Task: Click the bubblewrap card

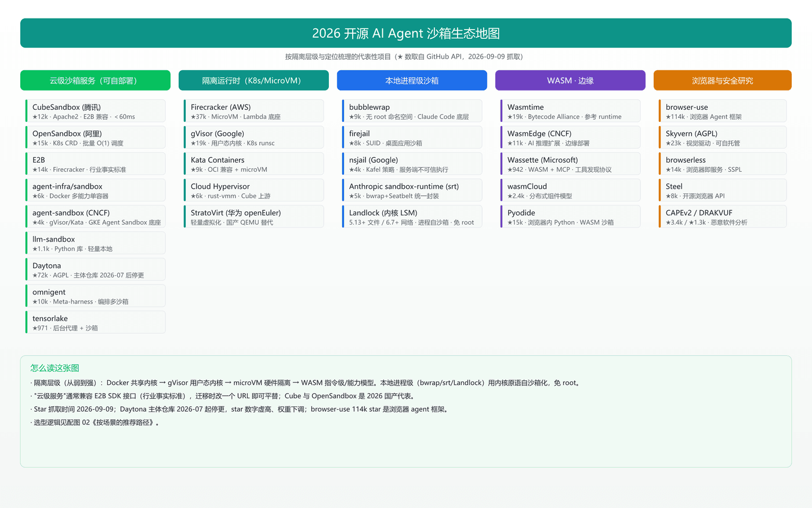Action: coord(412,111)
